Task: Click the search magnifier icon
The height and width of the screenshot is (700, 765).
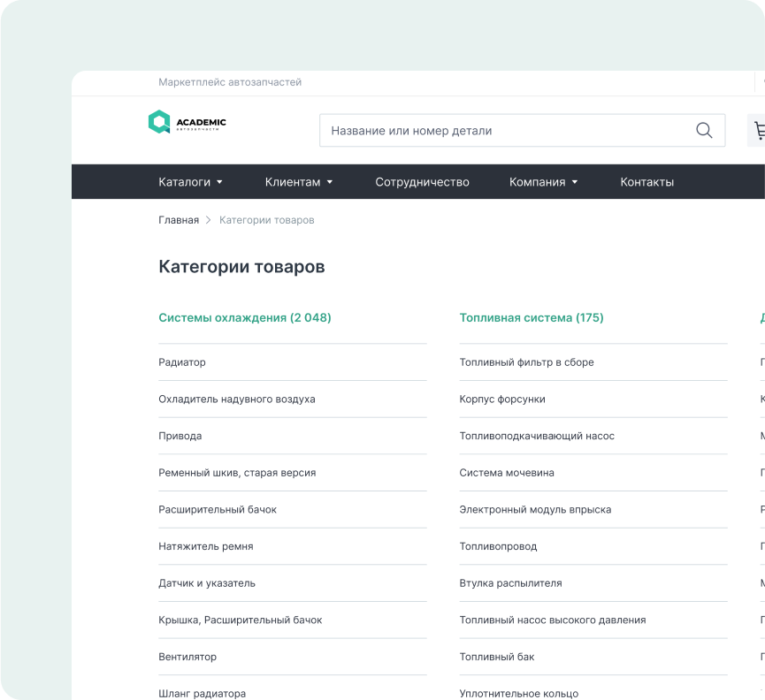Action: pyautogui.click(x=703, y=129)
